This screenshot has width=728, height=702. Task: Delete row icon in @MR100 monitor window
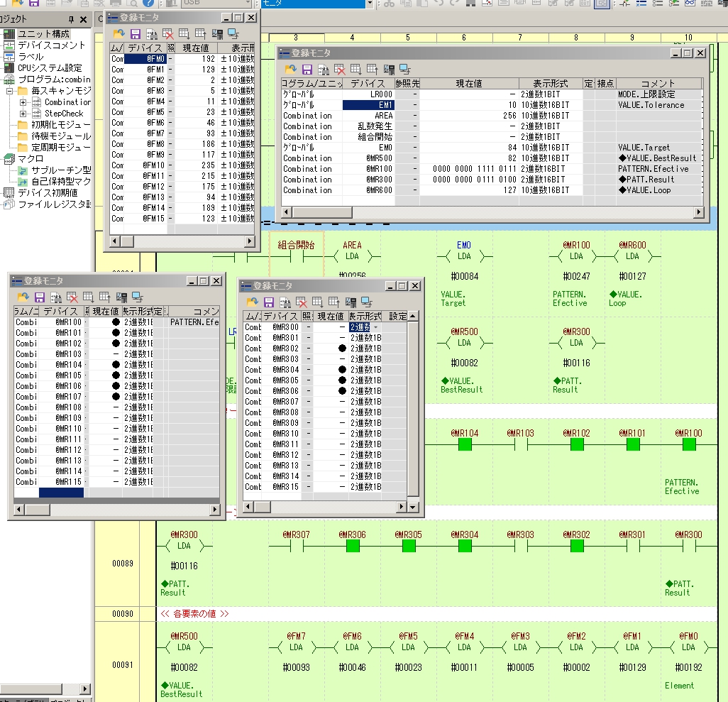[x=72, y=297]
